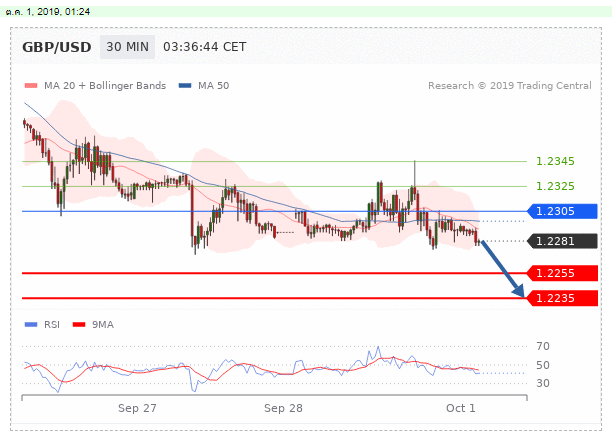Click the black 1.2281 current price tag

(x=562, y=241)
